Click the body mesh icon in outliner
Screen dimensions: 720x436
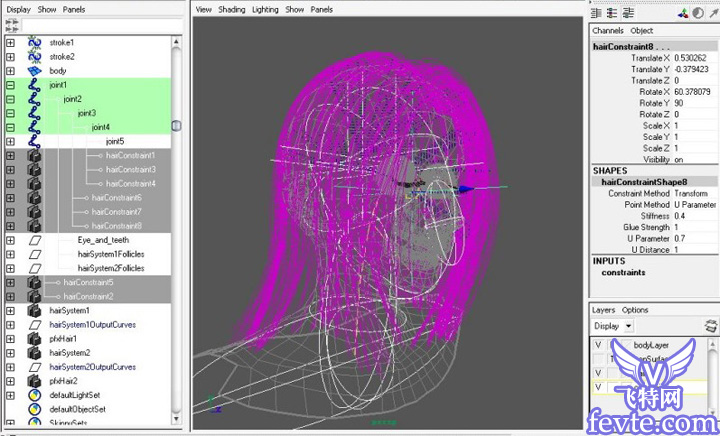pyautogui.click(x=34, y=71)
